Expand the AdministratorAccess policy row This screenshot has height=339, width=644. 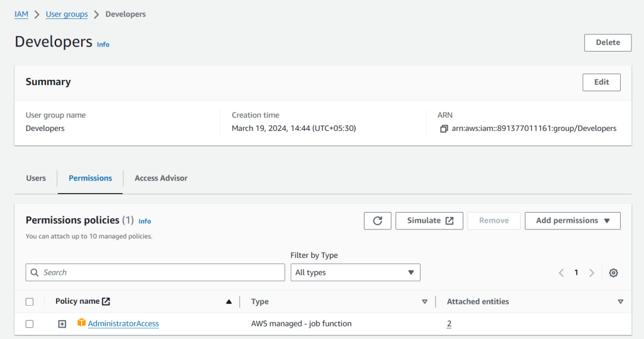62,324
